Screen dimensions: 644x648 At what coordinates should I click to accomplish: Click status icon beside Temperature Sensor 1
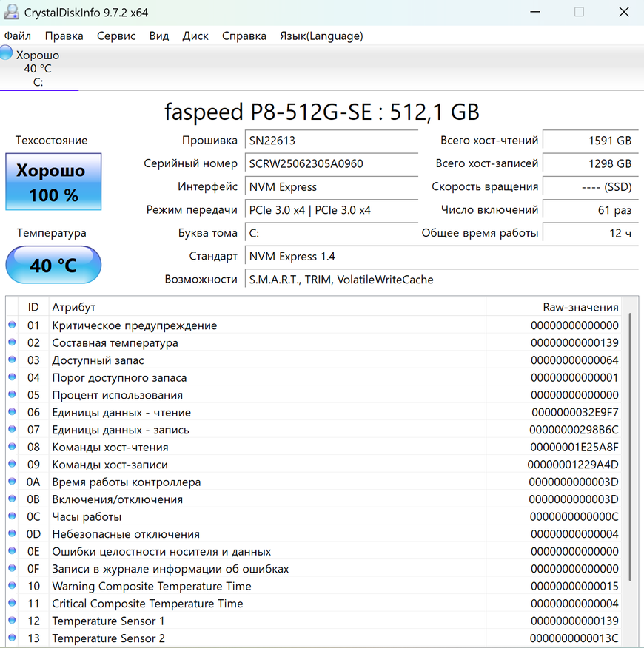tap(12, 621)
